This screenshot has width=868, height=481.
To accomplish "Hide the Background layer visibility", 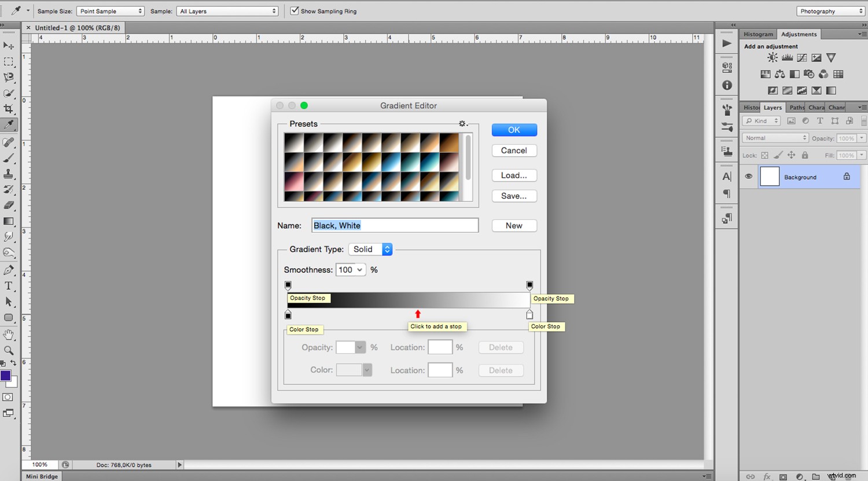I will click(749, 177).
